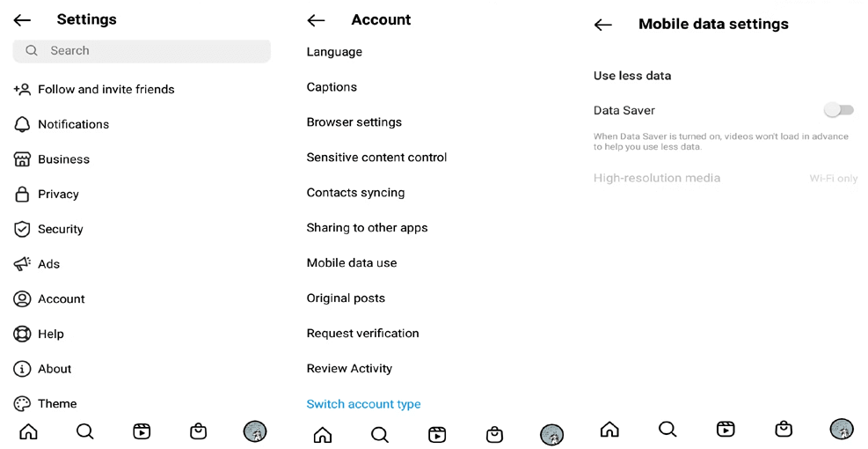Click the lifebuoy icon beside Help
This screenshot has width=868, height=449.
[x=22, y=334]
